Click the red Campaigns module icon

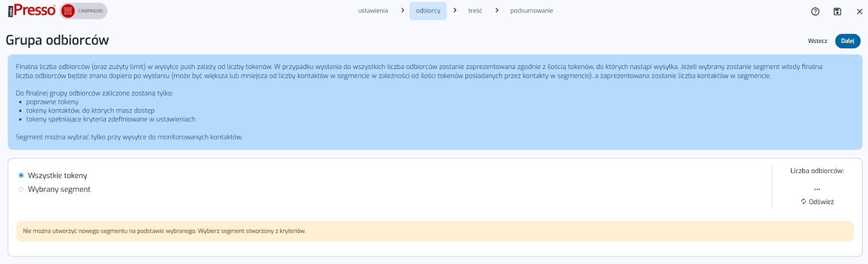tap(68, 11)
